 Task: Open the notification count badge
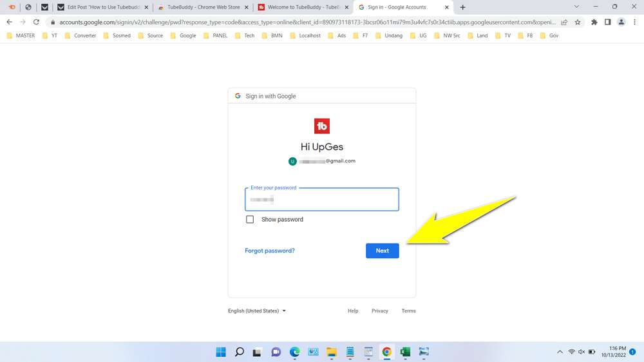pos(632,352)
